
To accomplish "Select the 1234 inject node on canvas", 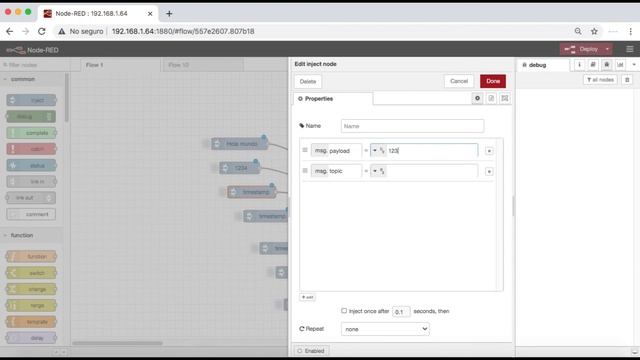I will pyautogui.click(x=240, y=168).
